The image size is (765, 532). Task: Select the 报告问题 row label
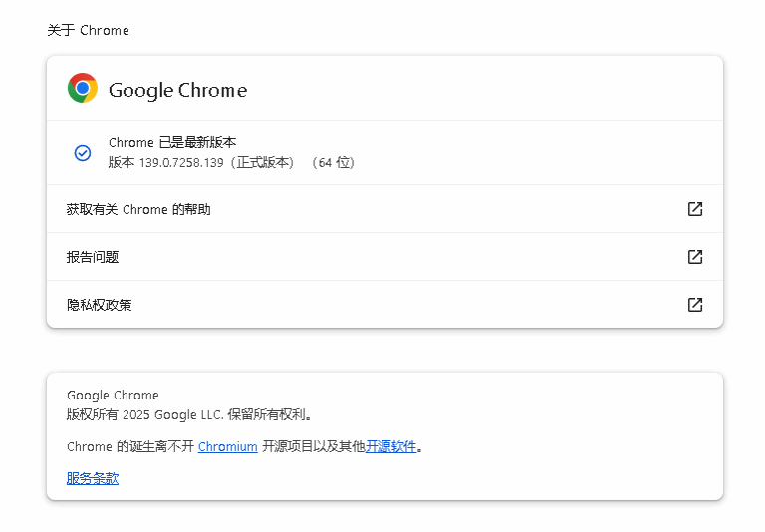point(93,257)
